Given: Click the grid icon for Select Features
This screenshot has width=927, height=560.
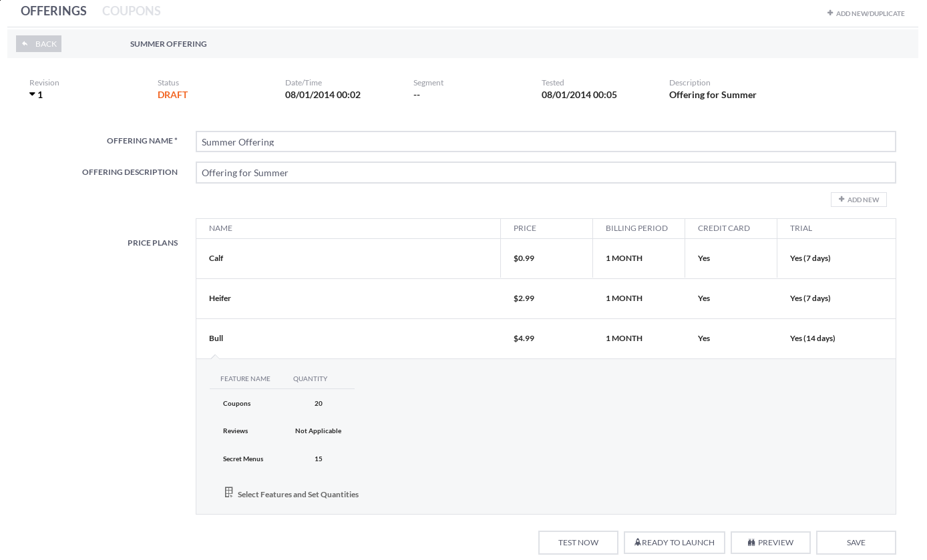Looking at the screenshot, I should (229, 493).
